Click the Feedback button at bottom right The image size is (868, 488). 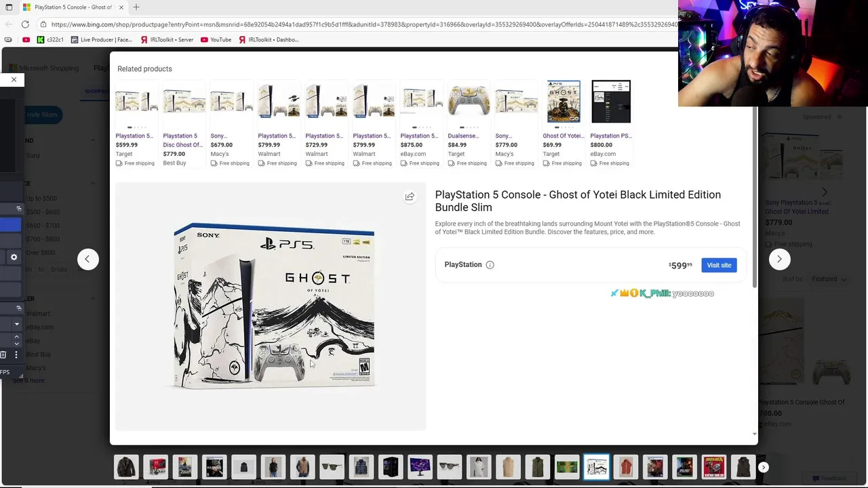click(830, 479)
